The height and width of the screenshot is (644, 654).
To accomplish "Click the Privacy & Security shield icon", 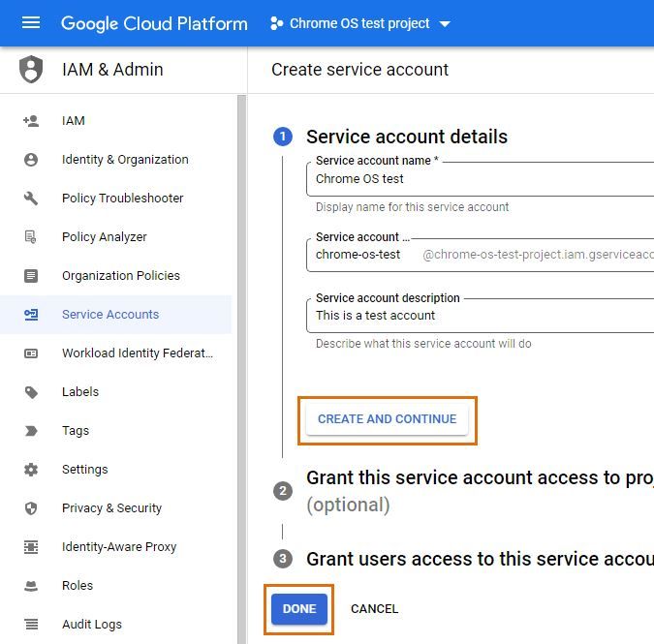I will (31, 508).
